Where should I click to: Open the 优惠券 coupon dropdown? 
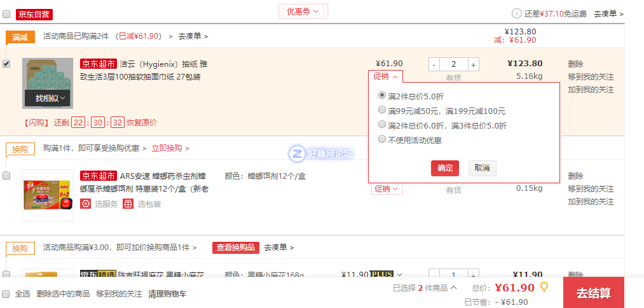303,11
